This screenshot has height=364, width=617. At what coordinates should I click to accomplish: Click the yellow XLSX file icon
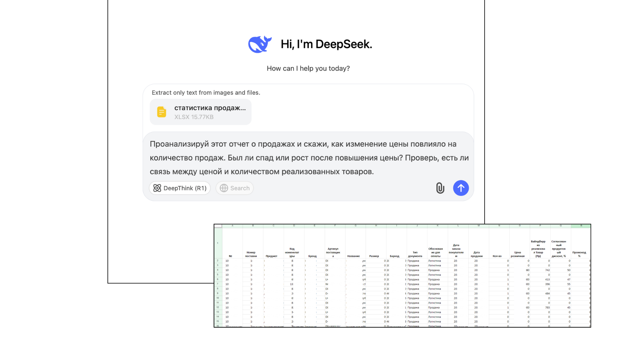(x=162, y=112)
